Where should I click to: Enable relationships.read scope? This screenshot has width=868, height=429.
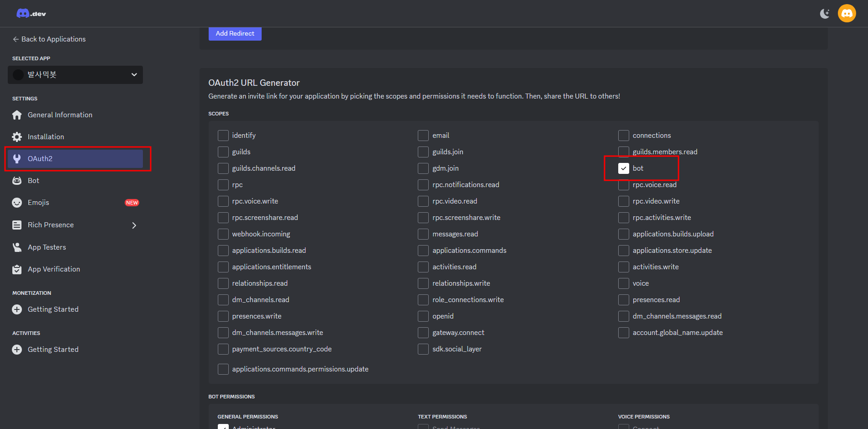(x=223, y=283)
